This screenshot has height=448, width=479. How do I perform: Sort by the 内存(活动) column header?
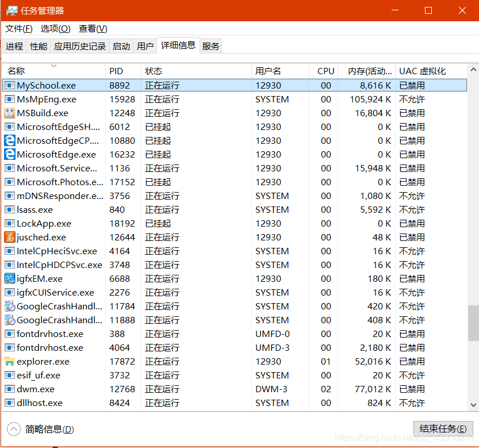(367, 71)
